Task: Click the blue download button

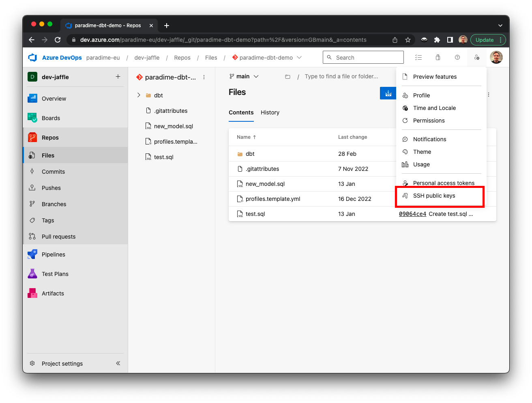Action: click(x=388, y=93)
